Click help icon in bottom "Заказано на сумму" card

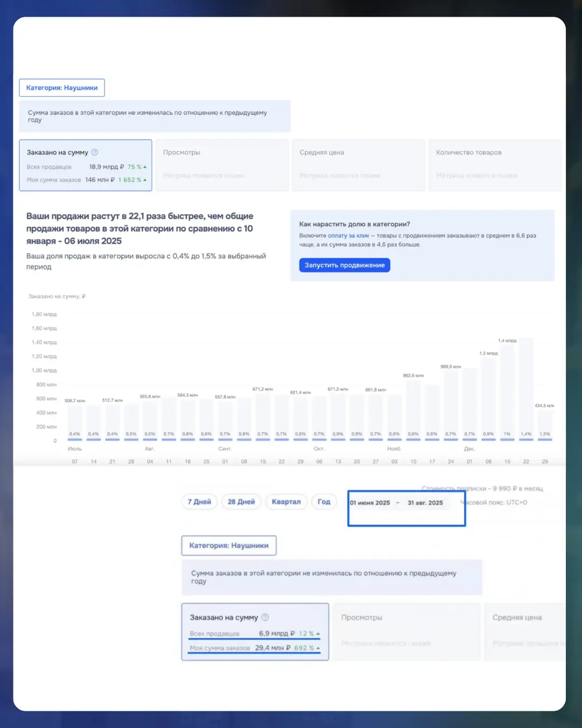(265, 617)
